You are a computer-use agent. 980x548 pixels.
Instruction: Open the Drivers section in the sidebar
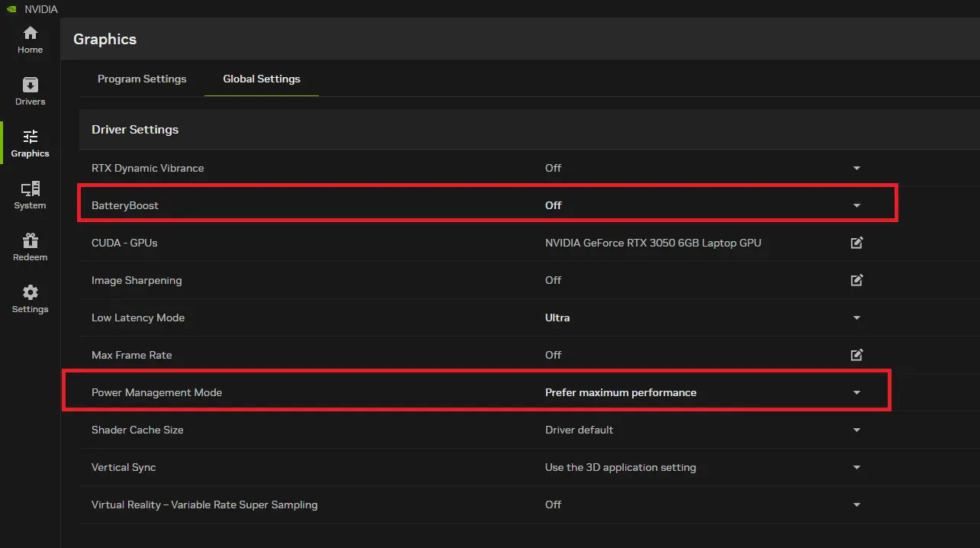tap(30, 92)
